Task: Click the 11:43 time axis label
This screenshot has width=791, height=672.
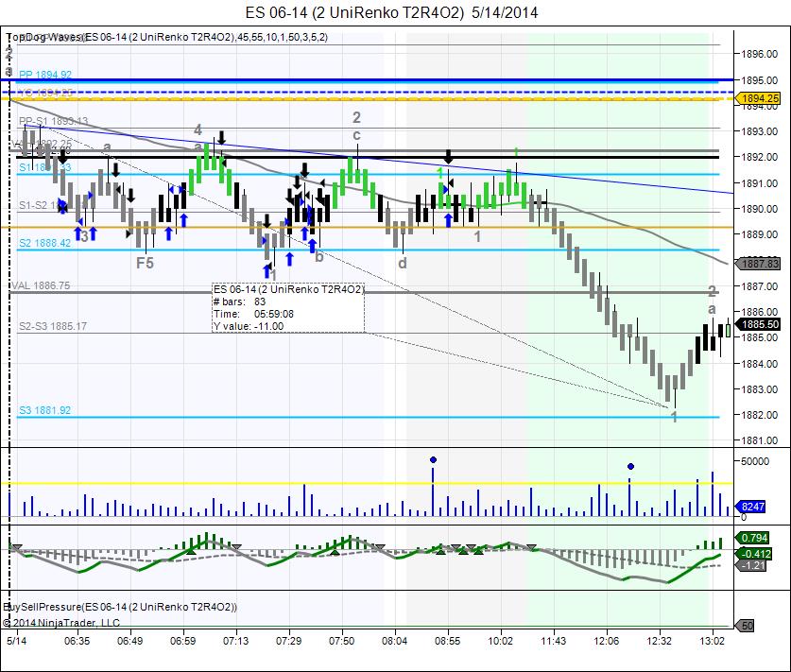Action: click(x=554, y=641)
